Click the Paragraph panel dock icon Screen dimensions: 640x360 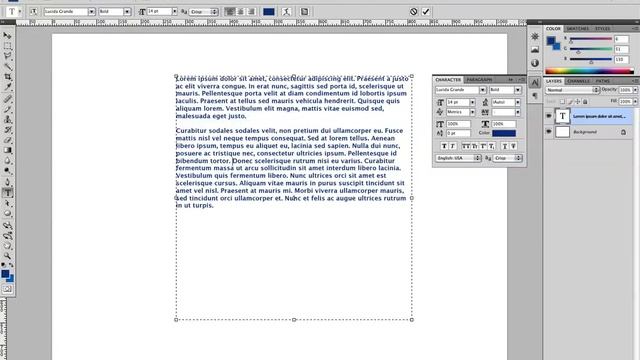click(535, 96)
